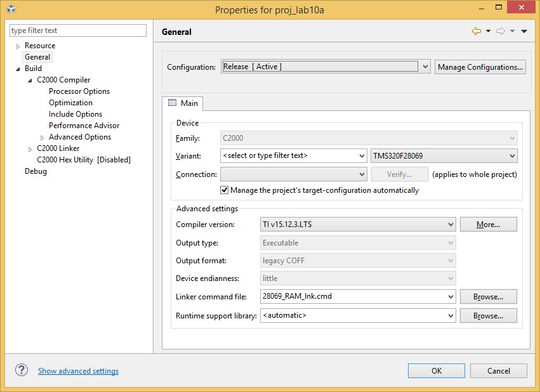Open the Compiler version dropdown

click(x=451, y=223)
